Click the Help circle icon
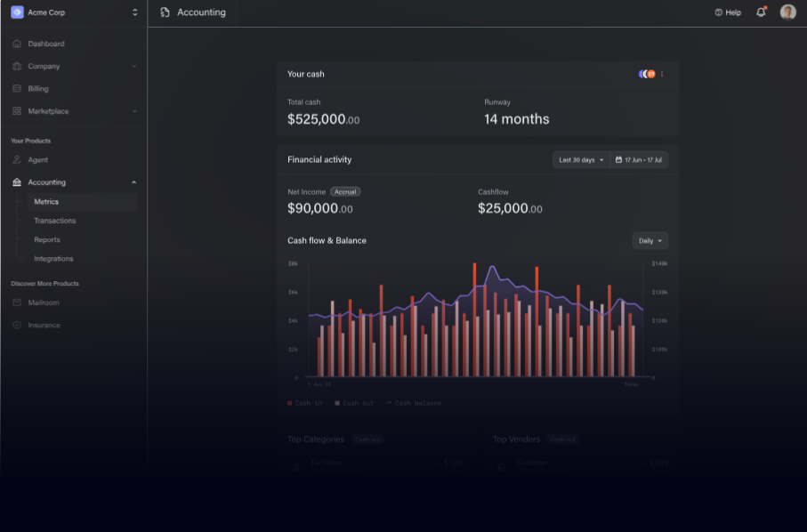 point(719,12)
